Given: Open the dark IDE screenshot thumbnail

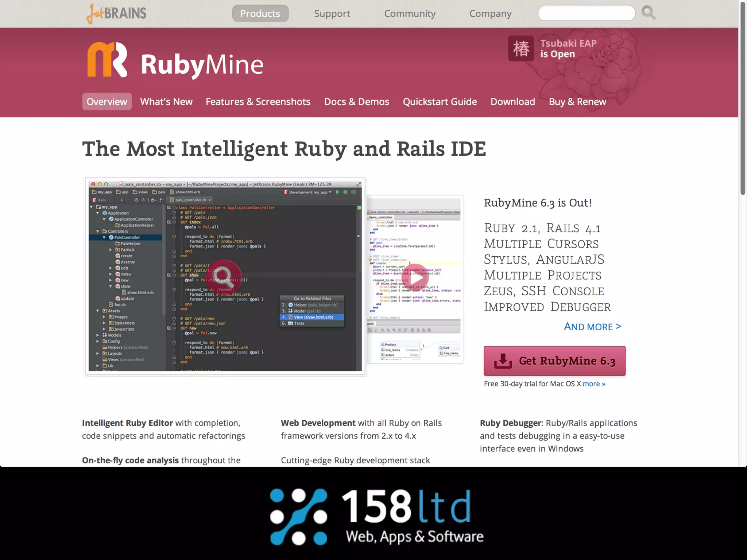Looking at the screenshot, I should point(225,277).
